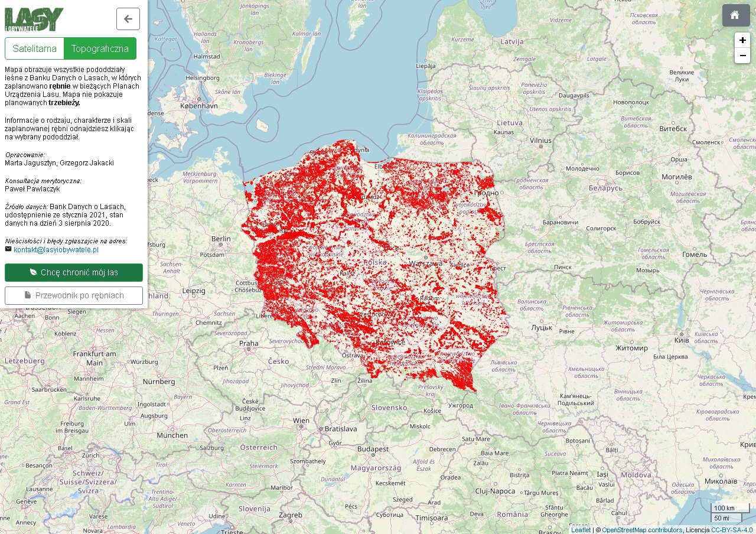The width and height of the screenshot is (756, 534).
Task: Open the CC-BY-SA-4.0 licence link
Action: (732, 530)
